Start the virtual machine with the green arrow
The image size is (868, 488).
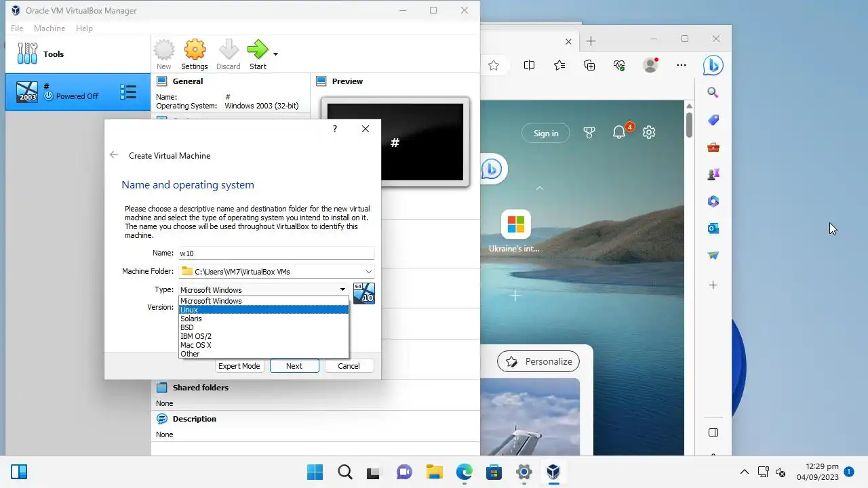click(x=258, y=54)
